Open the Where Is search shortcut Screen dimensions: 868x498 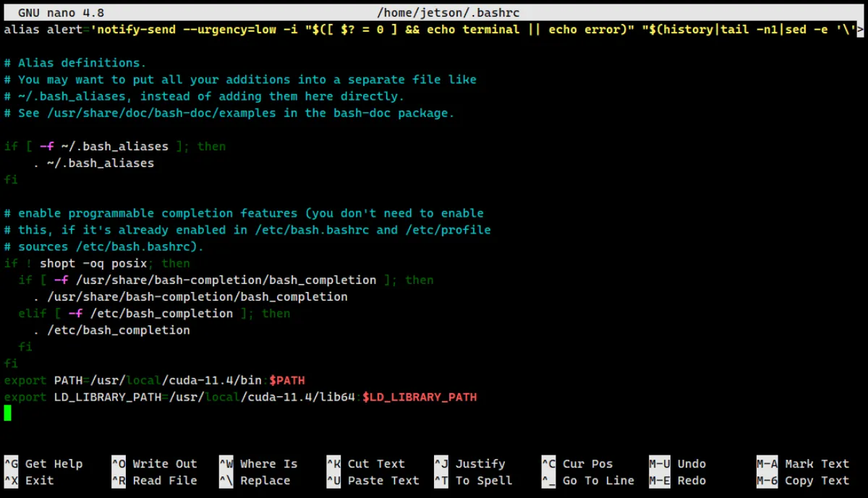click(x=258, y=464)
